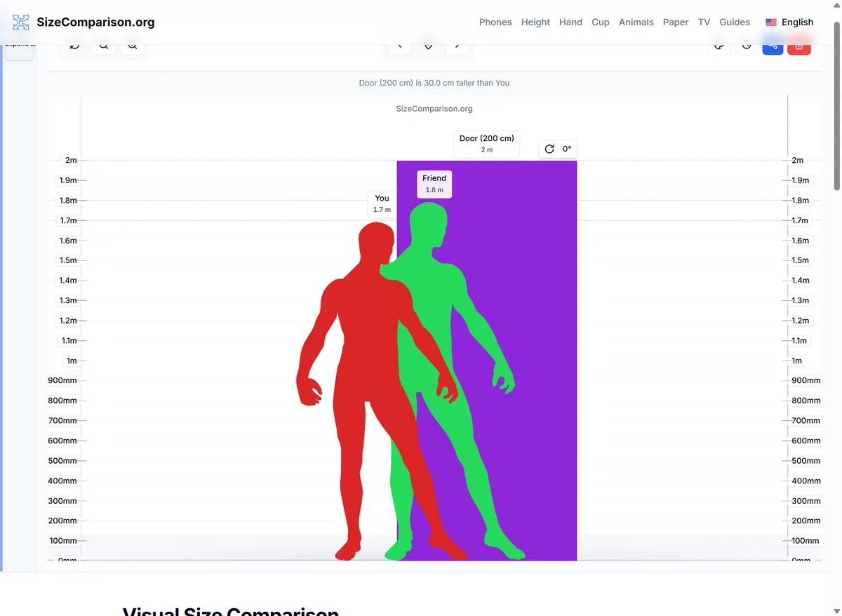Click the right 2m scale label
The image size is (842, 616).
point(798,160)
